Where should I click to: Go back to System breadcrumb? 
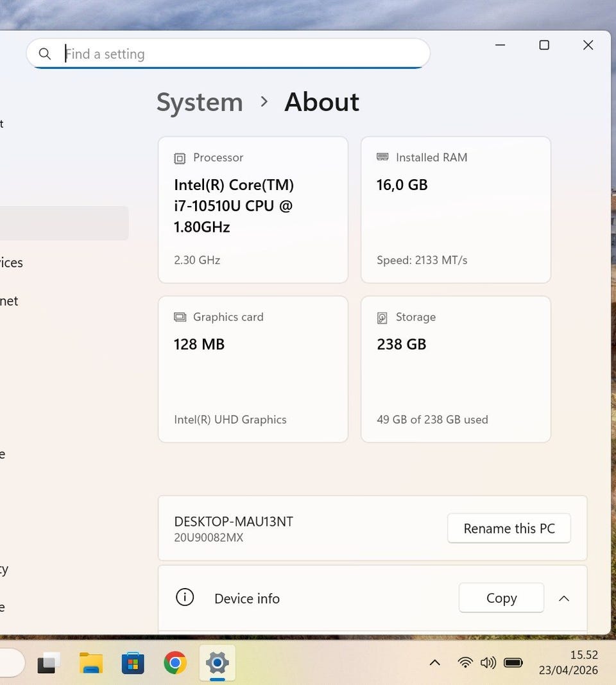pyautogui.click(x=200, y=102)
